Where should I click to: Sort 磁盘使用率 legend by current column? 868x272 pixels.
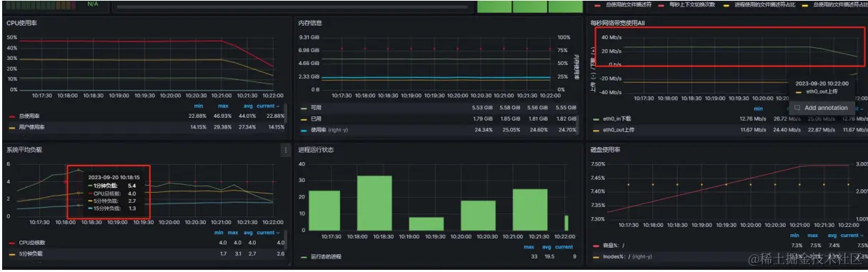pos(852,235)
